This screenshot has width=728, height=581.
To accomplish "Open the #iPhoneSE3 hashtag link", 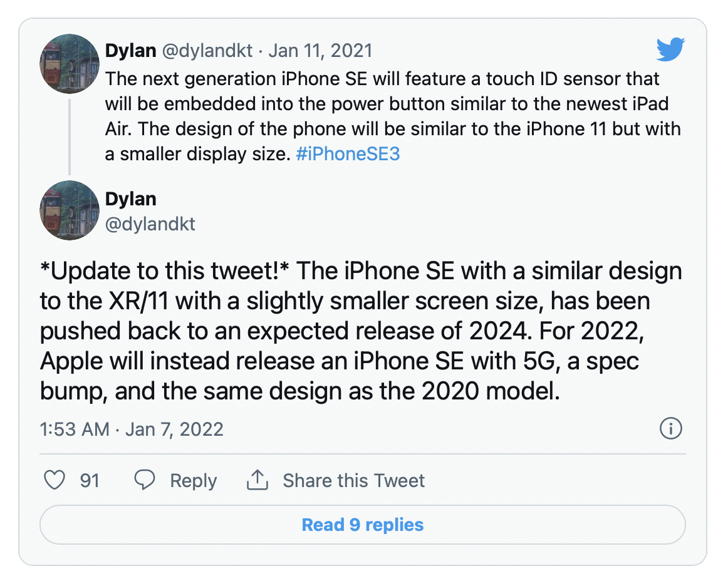I will click(x=348, y=154).
